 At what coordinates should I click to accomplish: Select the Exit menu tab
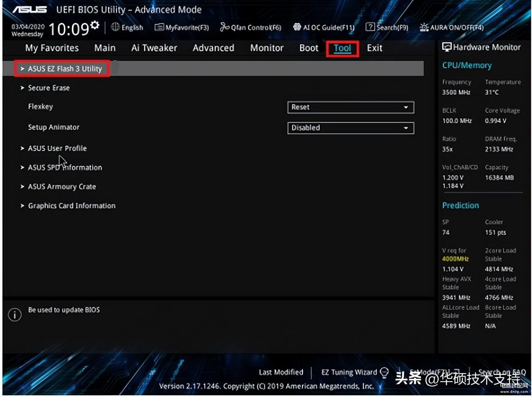(375, 48)
